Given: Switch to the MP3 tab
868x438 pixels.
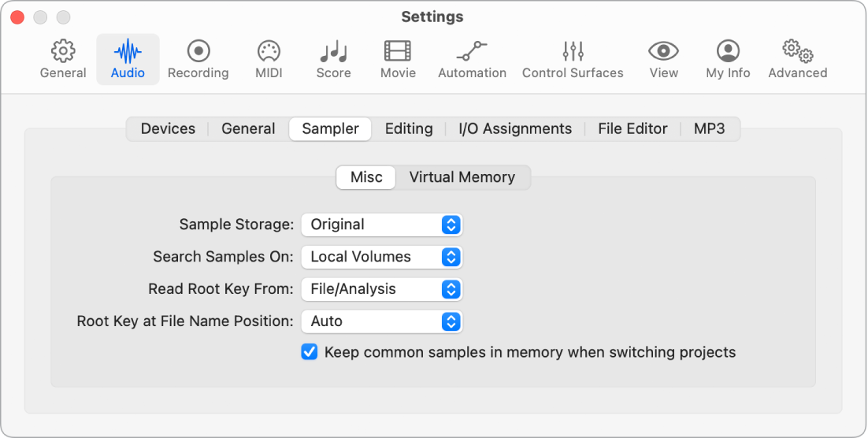Looking at the screenshot, I should pyautogui.click(x=709, y=129).
